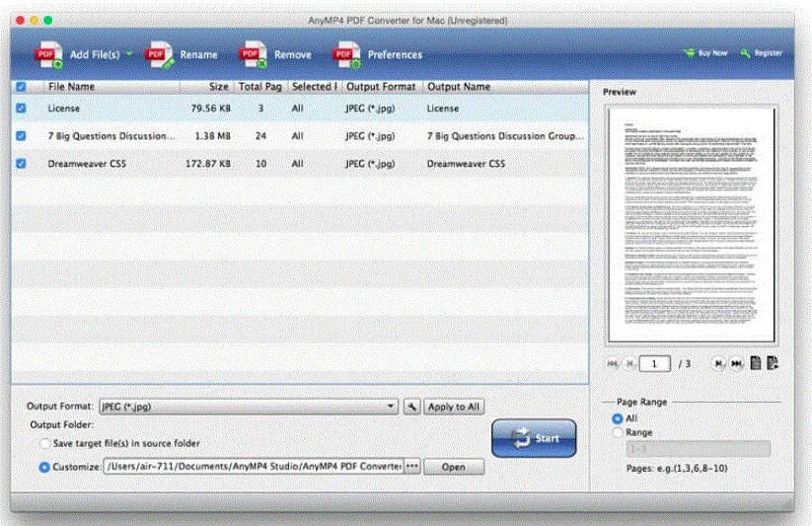Click the Preferences toolbar label
This screenshot has height=526, width=812.
(x=395, y=54)
